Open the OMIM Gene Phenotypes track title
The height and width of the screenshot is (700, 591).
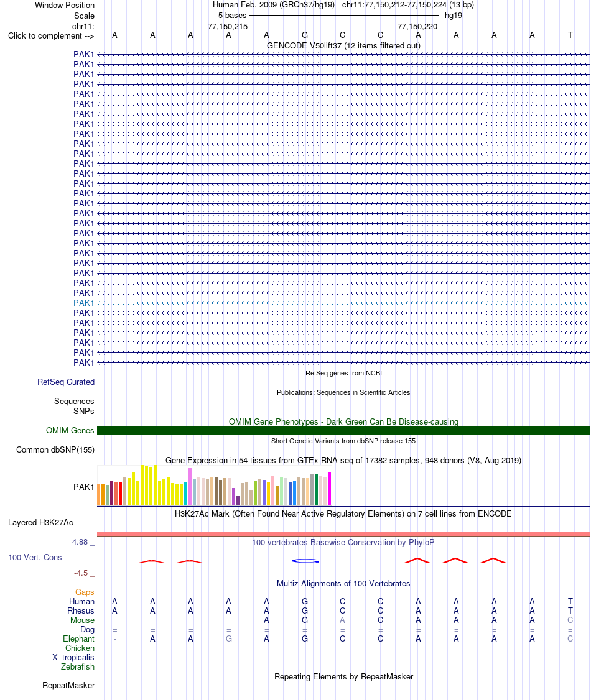pos(343,422)
